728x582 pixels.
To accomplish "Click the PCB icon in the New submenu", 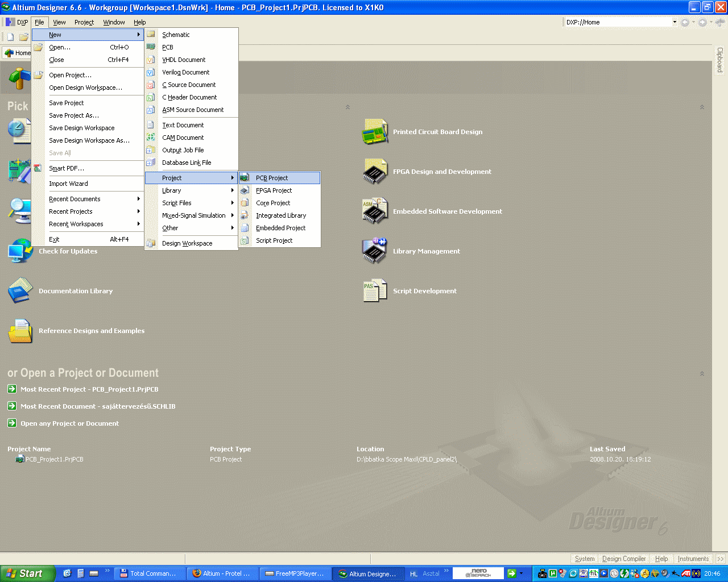I will point(151,47).
